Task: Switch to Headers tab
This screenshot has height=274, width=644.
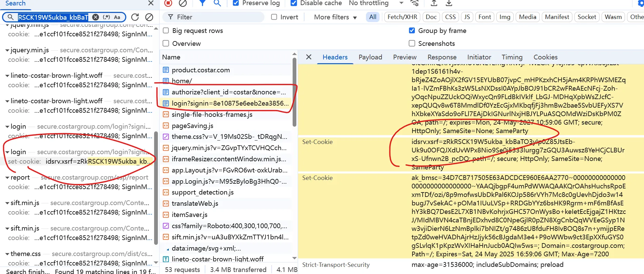Action: [335, 57]
